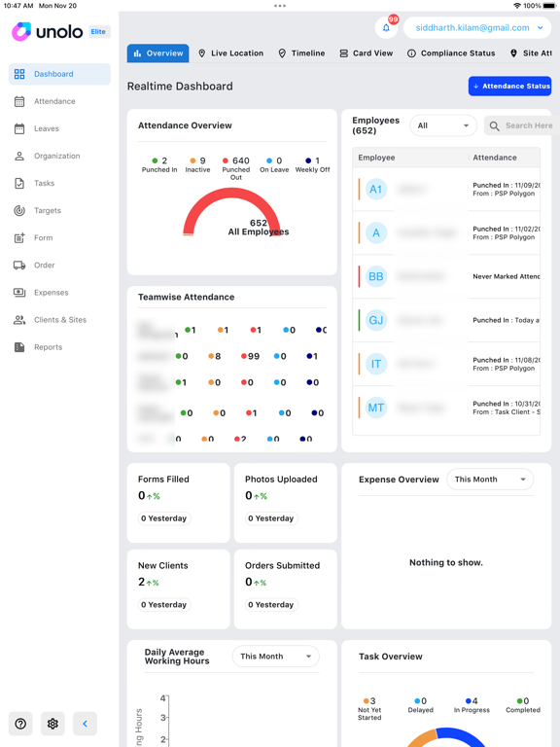Select the IT employee avatar

point(375,364)
